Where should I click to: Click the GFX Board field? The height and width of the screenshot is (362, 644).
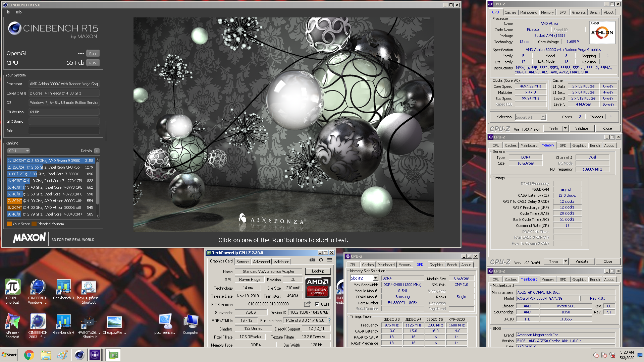64,121
